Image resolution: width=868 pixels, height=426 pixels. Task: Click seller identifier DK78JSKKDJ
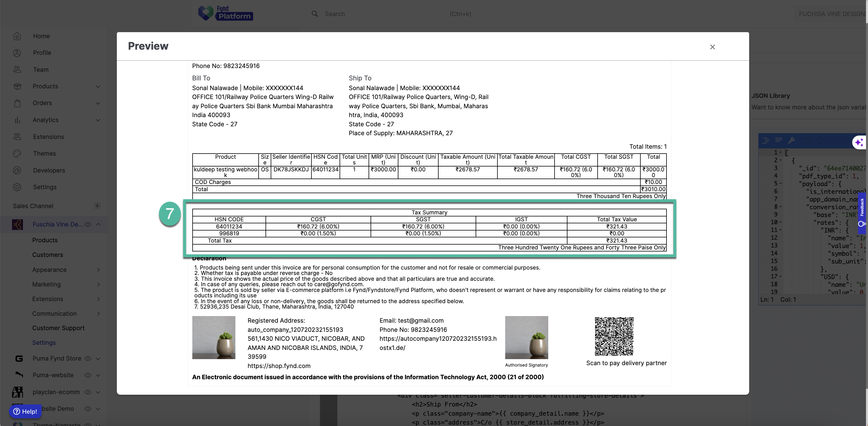coord(291,170)
